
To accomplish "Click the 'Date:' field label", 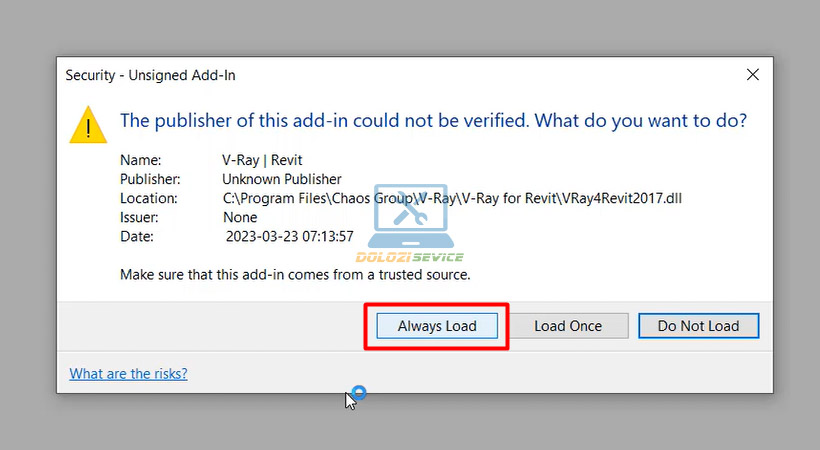I will click(137, 237).
